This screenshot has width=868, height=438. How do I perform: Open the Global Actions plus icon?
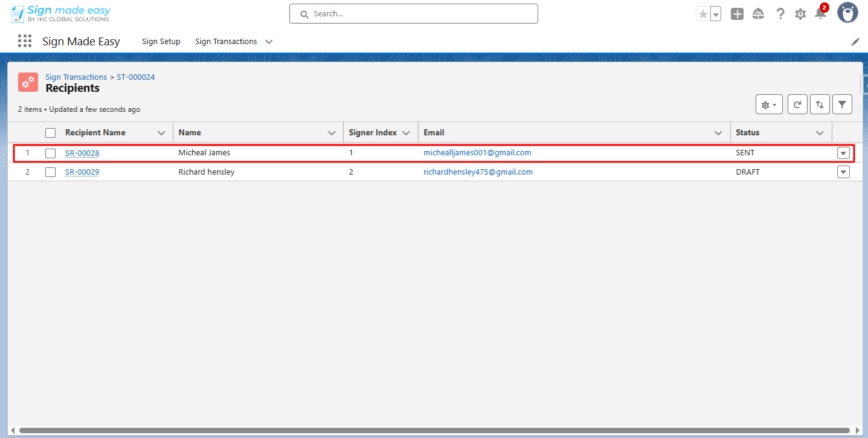(737, 14)
